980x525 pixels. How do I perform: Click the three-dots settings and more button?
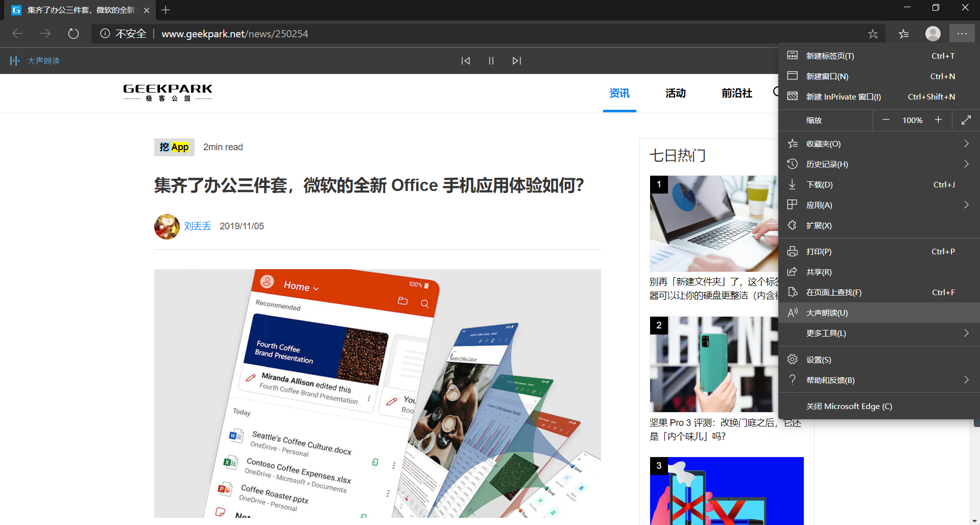tap(962, 34)
